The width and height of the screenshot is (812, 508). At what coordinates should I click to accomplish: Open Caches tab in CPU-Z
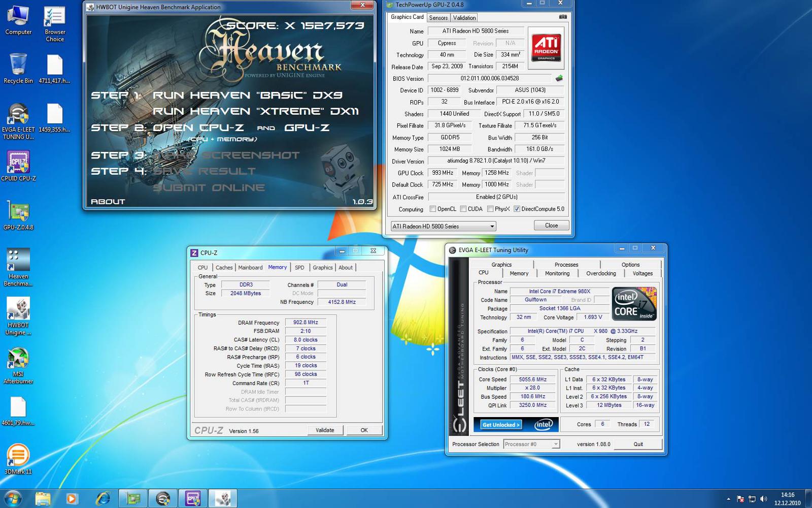pos(224,268)
